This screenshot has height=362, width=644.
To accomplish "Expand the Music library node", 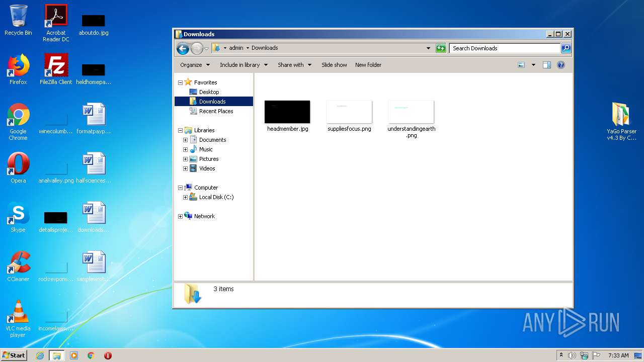I will (x=185, y=149).
